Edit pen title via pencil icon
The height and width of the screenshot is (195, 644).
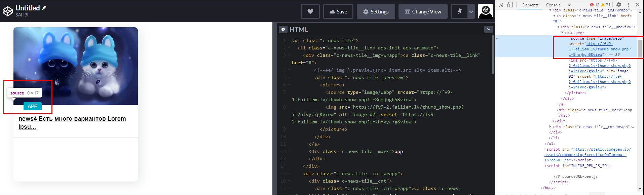44,8
